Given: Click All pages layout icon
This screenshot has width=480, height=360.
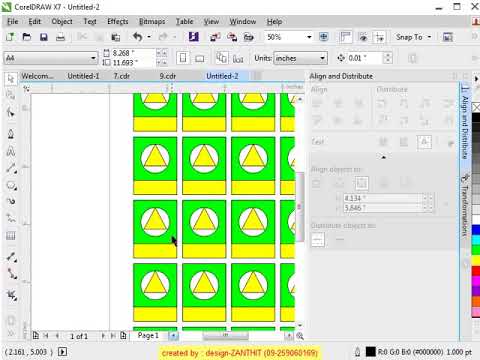Looking at the screenshot, I should (222, 58).
